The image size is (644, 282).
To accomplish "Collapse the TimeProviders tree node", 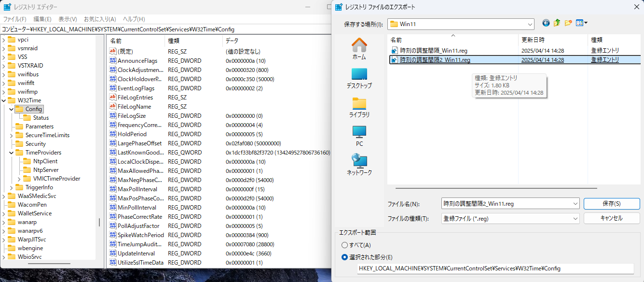I will point(12,153).
